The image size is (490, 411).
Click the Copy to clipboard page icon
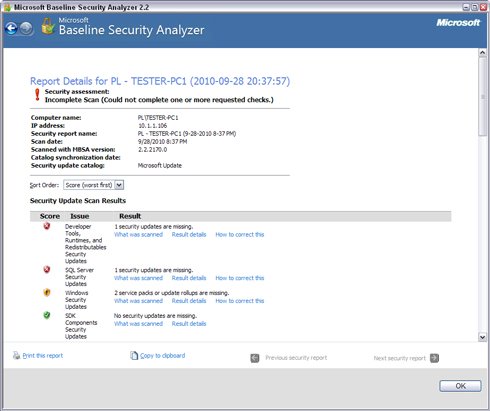(x=134, y=355)
